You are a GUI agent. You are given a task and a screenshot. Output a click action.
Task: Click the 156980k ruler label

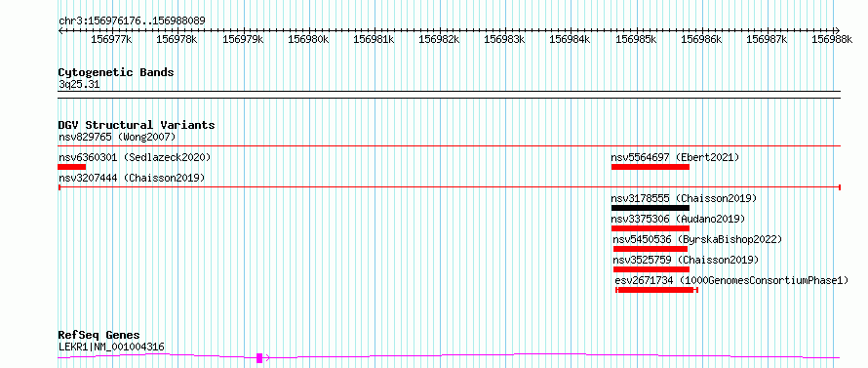308,39
